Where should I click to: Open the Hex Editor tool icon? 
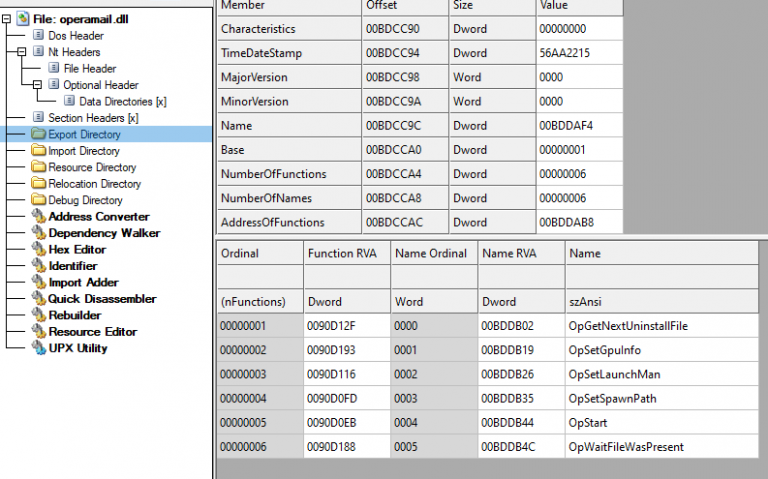pyautogui.click(x=39, y=250)
